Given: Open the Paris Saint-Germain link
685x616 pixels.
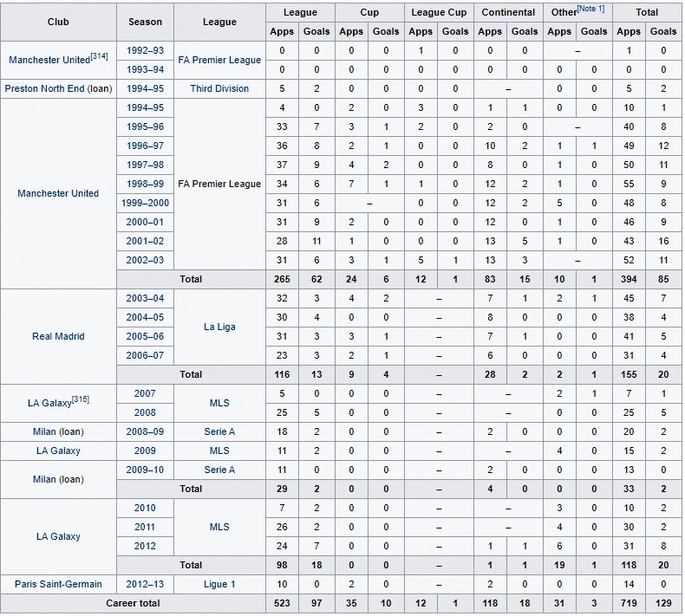Looking at the screenshot, I should click(58, 584).
